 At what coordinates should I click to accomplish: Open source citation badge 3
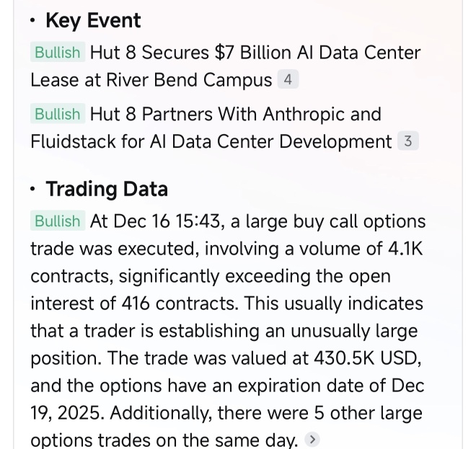point(407,141)
